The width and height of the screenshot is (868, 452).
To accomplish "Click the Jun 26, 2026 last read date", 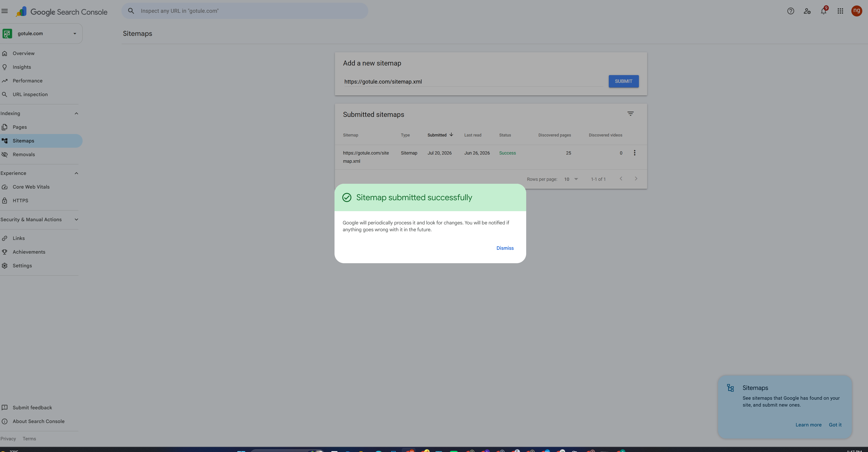I will 477,153.
